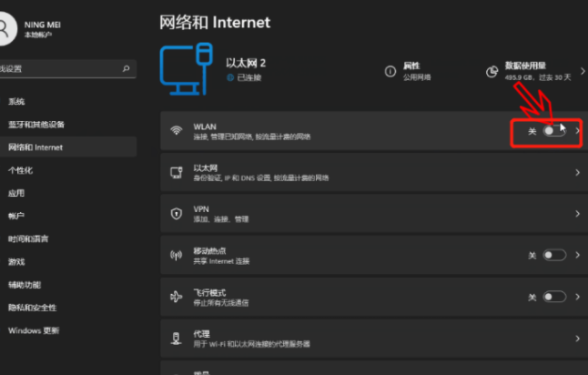Image resolution: width=588 pixels, height=375 pixels.
Task: Click the 以太网 Ethernet monitor icon
Action: coord(176,172)
